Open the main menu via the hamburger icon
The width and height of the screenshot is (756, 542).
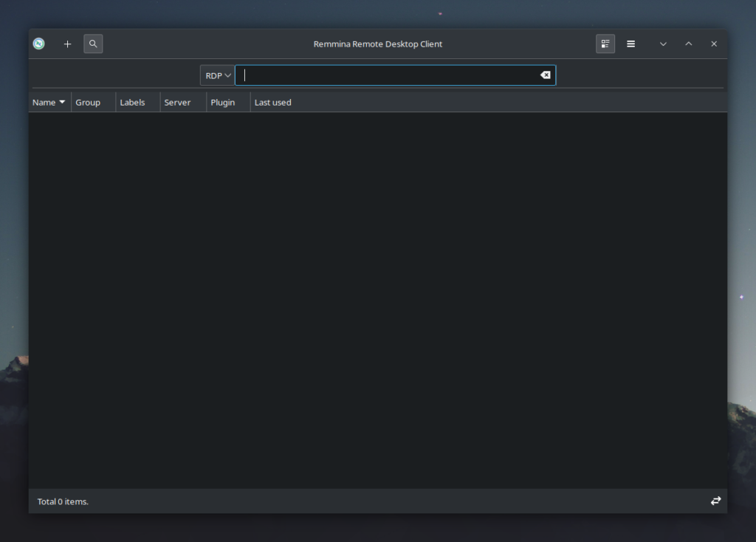pos(630,44)
